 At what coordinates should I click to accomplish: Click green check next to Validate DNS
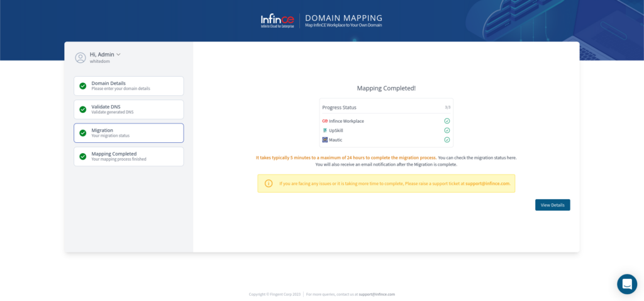[x=83, y=110]
